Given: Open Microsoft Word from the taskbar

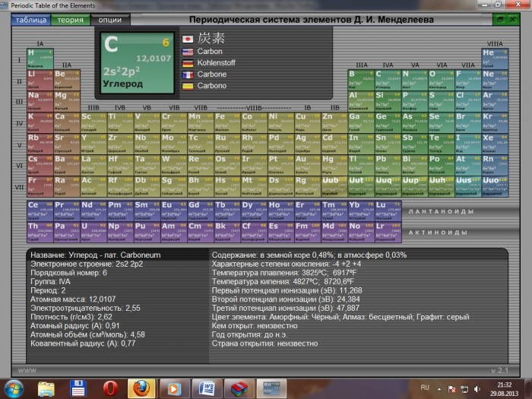Looking at the screenshot, I should [207, 388].
